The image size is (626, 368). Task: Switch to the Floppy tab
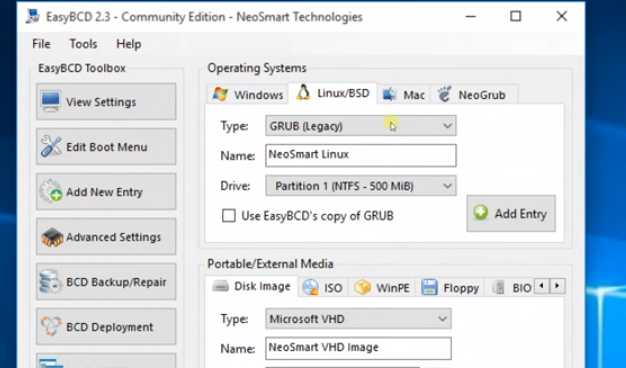[x=450, y=288]
